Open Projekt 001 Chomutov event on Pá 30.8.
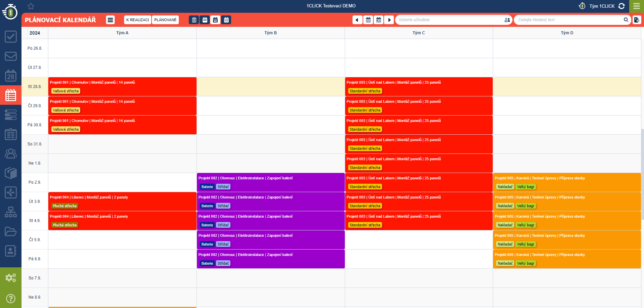The height and width of the screenshot is (308, 644). pos(122,125)
